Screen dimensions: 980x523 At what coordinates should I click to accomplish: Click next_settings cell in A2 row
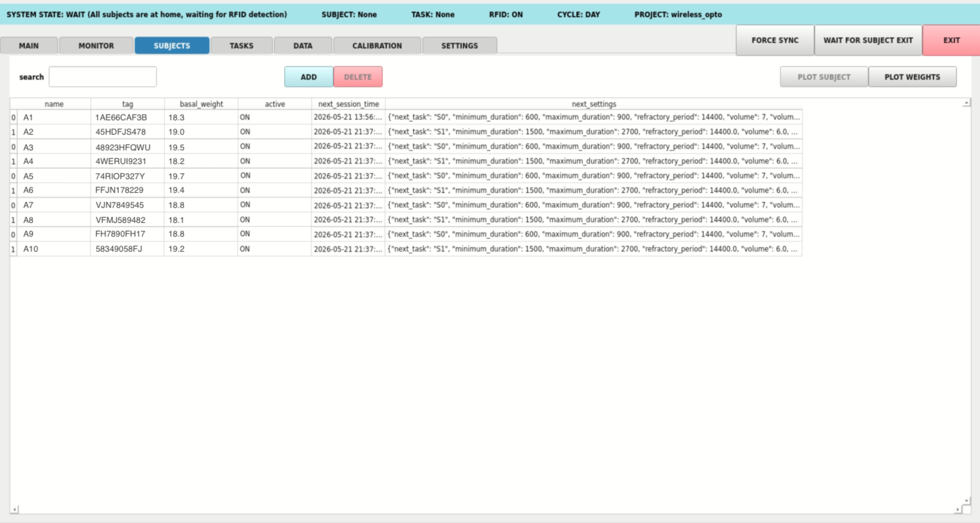(594, 132)
